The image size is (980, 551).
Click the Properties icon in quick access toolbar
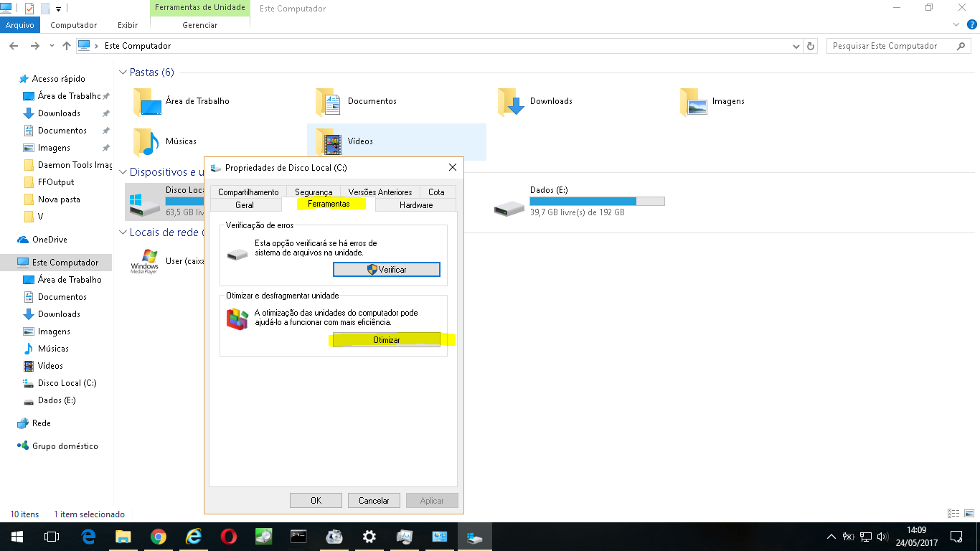(x=29, y=9)
